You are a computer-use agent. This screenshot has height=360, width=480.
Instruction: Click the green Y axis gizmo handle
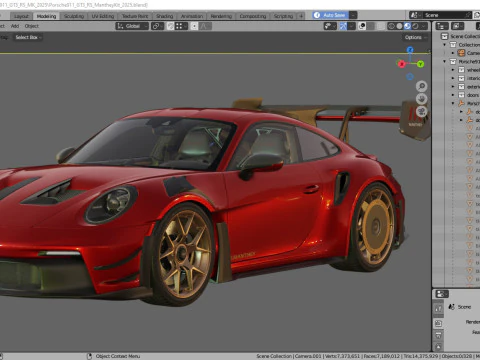click(420, 64)
